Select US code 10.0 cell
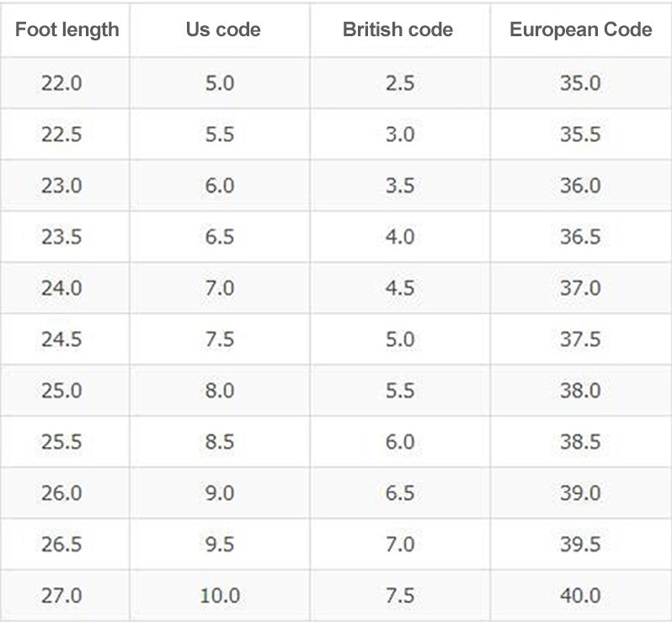Screen dimensions: 672x622 click(x=220, y=595)
